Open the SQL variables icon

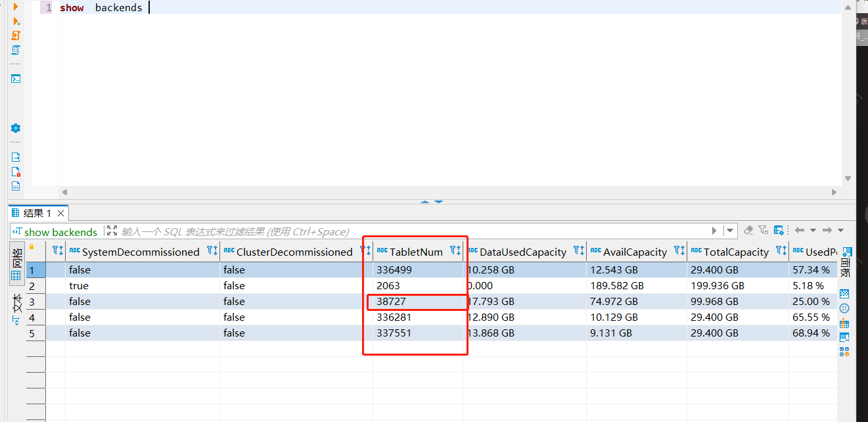(x=16, y=186)
